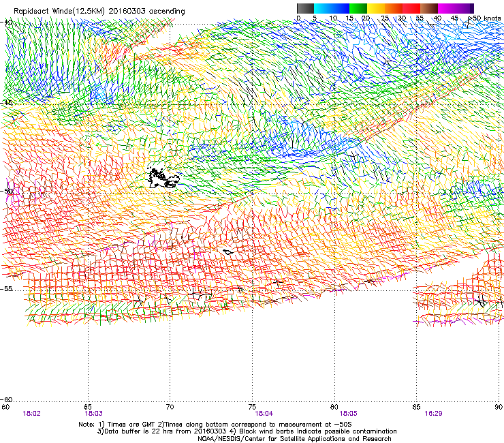Click the longitude label '60'
Image resolution: width=504 pixels, height=443 pixels.
(5, 407)
